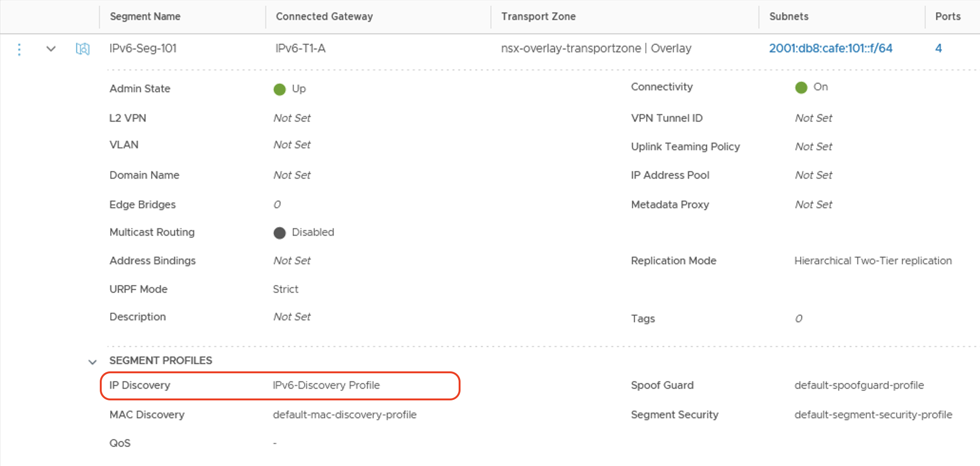The width and height of the screenshot is (980, 466).
Task: Collapse the SEGMENT PROFILES section
Action: coord(92,362)
